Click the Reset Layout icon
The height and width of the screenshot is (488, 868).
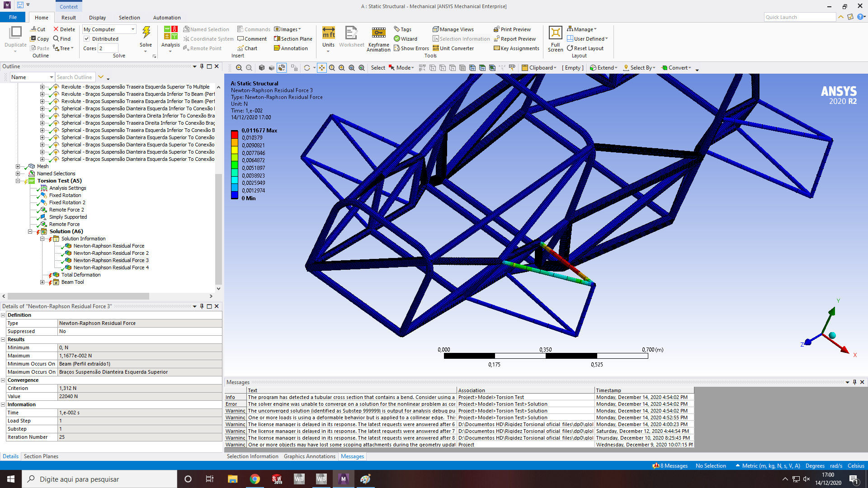570,48
